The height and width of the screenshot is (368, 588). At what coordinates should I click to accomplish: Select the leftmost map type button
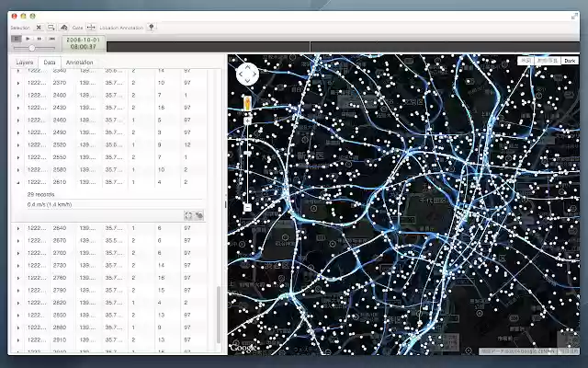tap(526, 61)
